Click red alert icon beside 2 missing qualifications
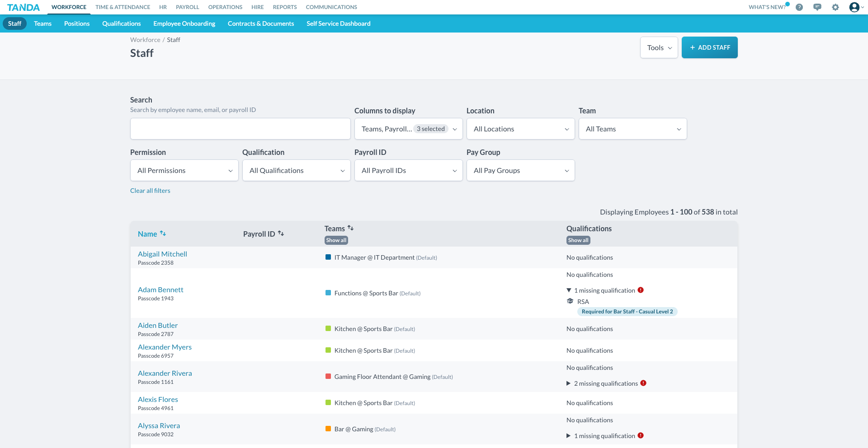Screen dimensions: 868x448 tap(643, 383)
